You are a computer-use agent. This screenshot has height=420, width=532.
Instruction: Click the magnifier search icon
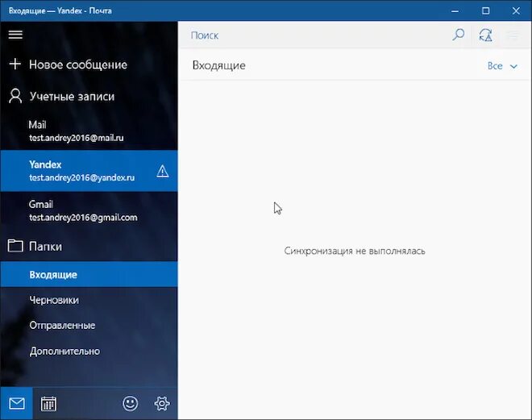459,35
